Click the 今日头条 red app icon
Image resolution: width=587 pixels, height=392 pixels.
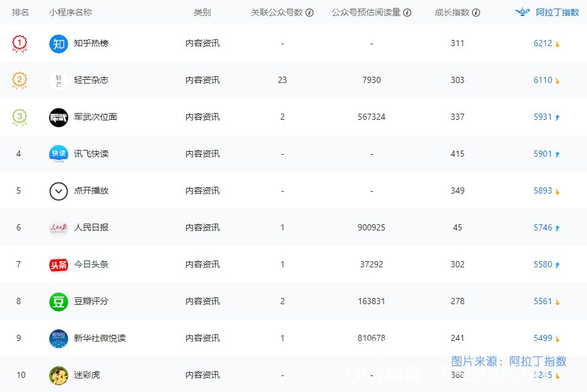pyautogui.click(x=58, y=265)
